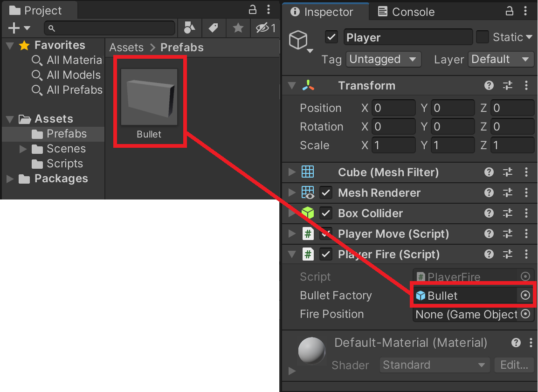Screen dimensions: 538x392
Task: Toggle Player Fire script enabled checkbox
Action: pyautogui.click(x=326, y=254)
